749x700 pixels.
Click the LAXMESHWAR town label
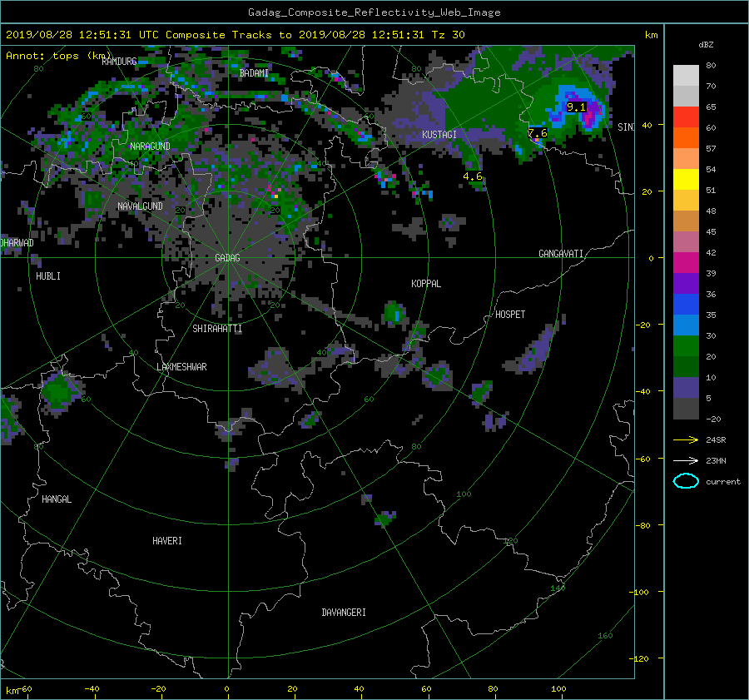pyautogui.click(x=181, y=367)
